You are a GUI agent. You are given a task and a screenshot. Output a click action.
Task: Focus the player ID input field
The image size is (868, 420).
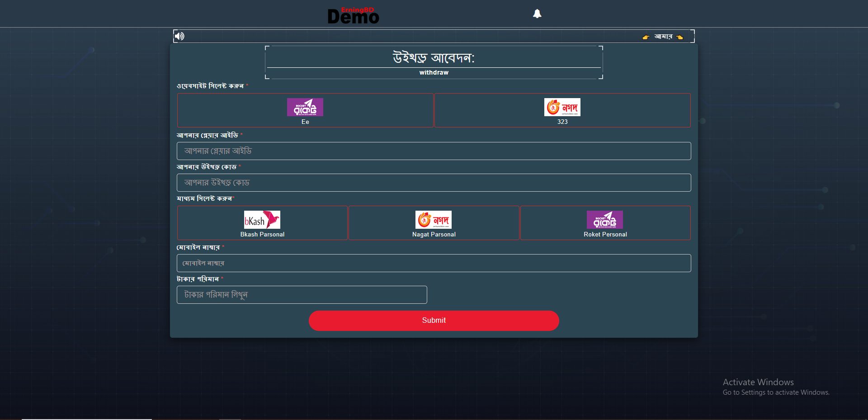(x=434, y=151)
